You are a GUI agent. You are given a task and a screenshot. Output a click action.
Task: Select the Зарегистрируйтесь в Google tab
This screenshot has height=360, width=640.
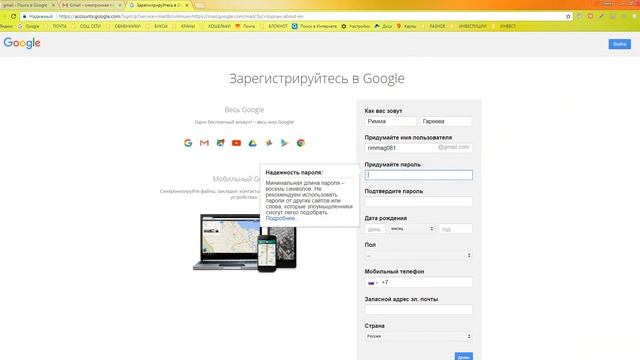157,5
